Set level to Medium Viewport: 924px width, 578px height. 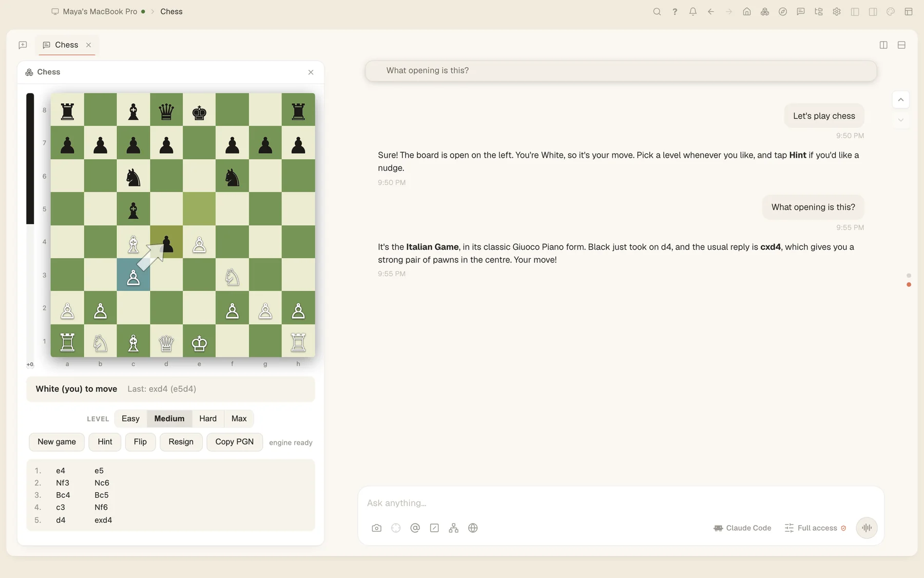point(169,418)
